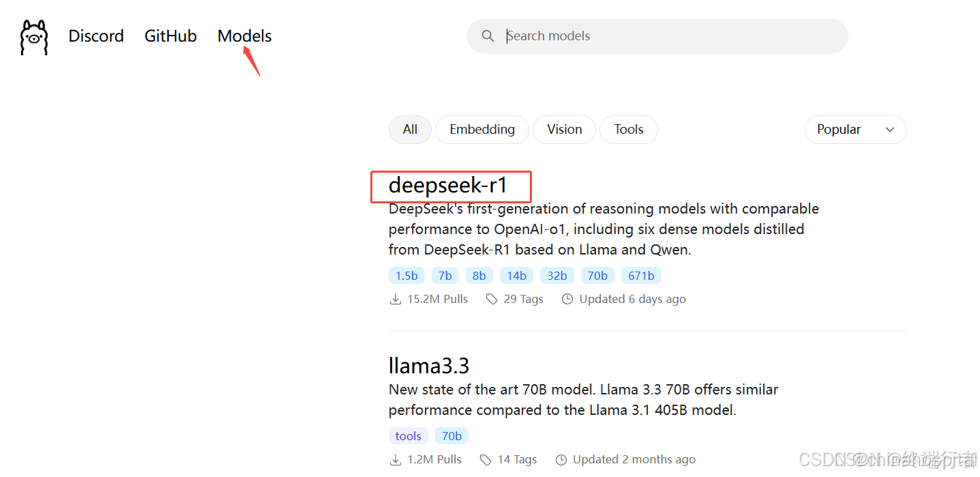Filter by Tools models
The width and height of the screenshot is (980, 477).
tap(629, 130)
